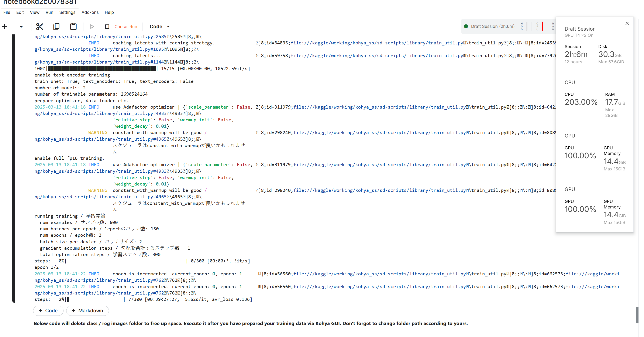Open the Run menu
Viewport: 644px width, 337px height.
click(49, 12)
